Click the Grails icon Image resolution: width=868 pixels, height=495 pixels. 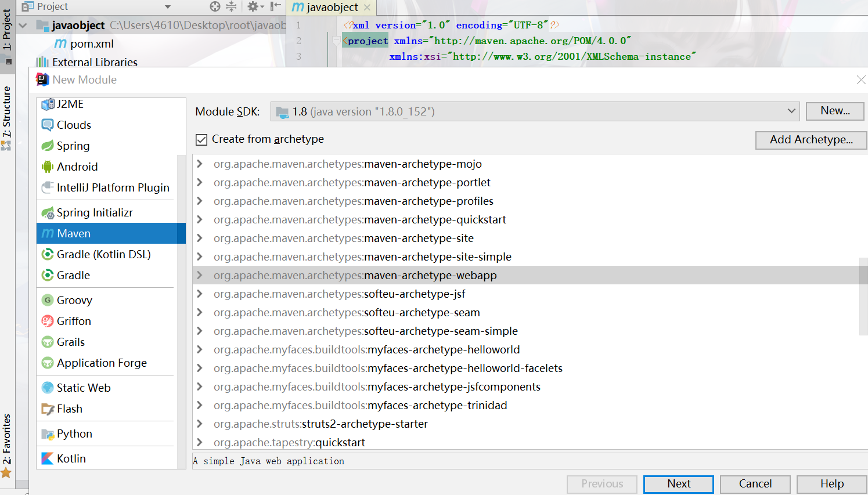tap(48, 342)
